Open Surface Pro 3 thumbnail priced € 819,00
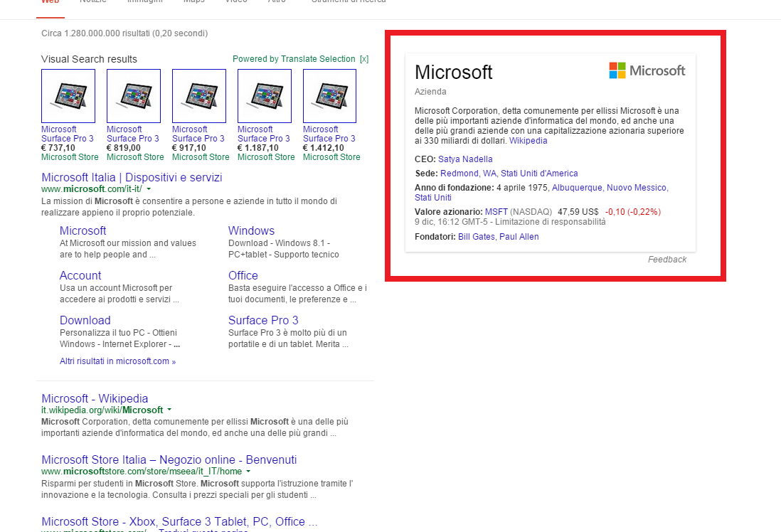 (134, 96)
